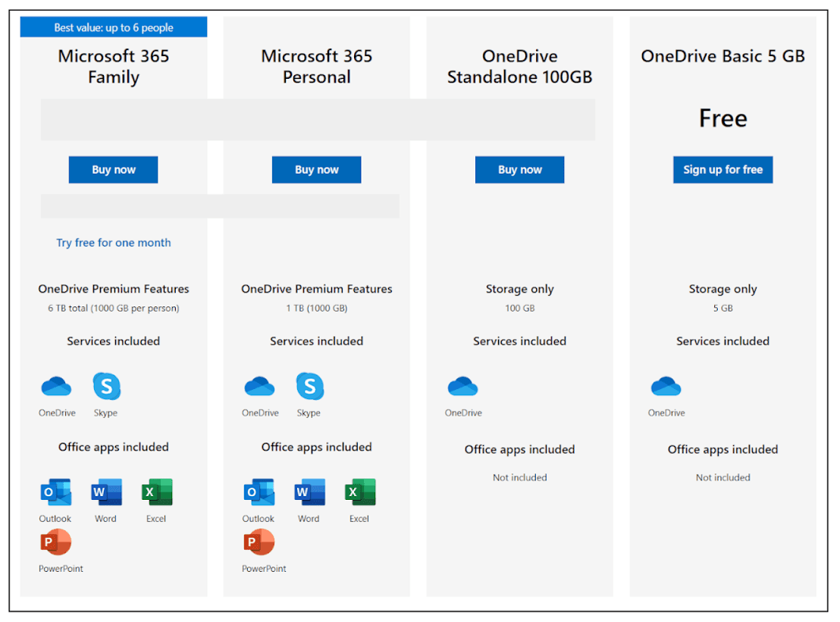Screen dimensions: 840x622
Task: Select the Excel icon in Family column
Action: pos(156,492)
